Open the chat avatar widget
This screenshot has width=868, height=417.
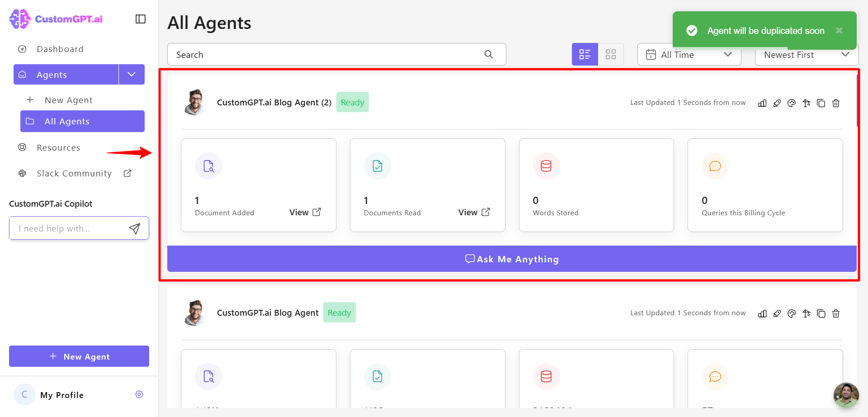point(846,395)
